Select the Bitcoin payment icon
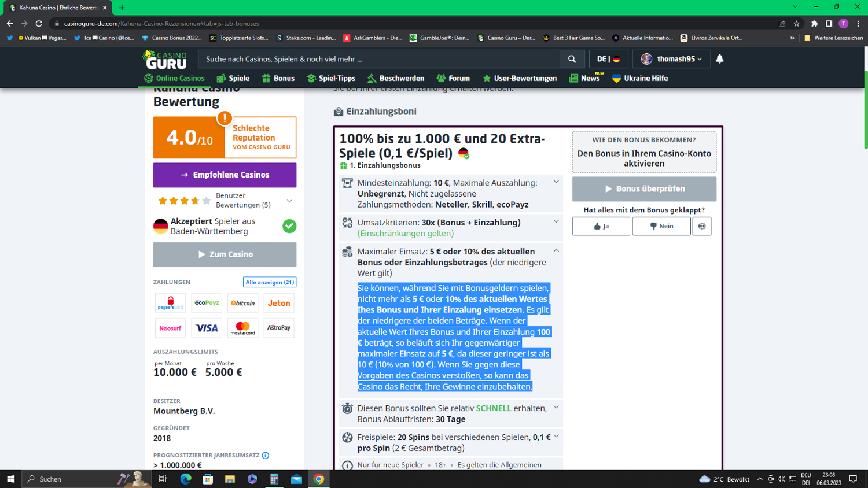Image resolution: width=868 pixels, height=488 pixels. (x=242, y=303)
